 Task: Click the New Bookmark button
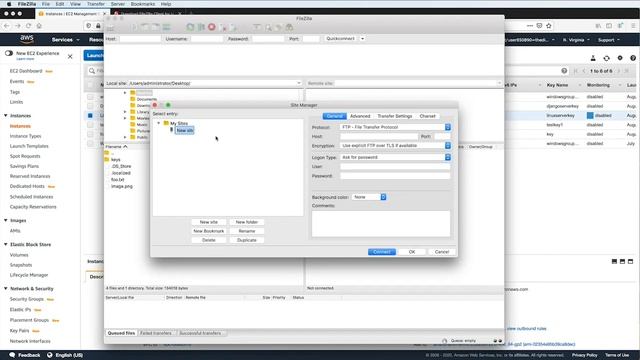pos(209,231)
